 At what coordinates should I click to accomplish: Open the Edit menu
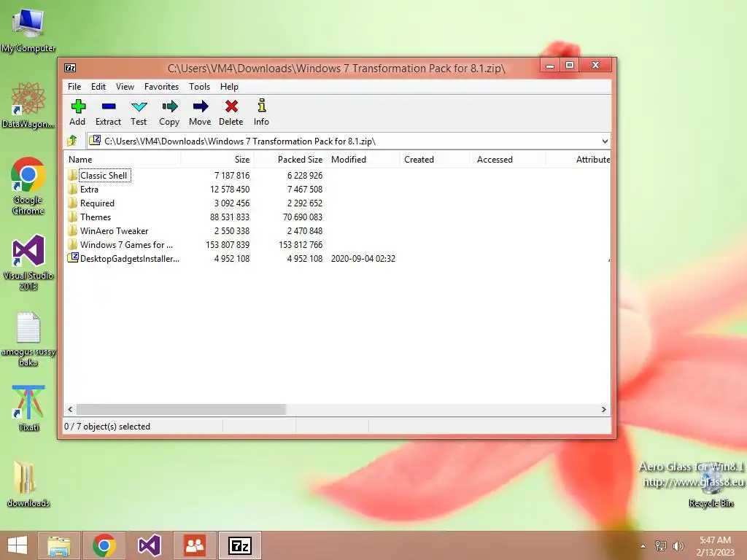click(x=98, y=87)
